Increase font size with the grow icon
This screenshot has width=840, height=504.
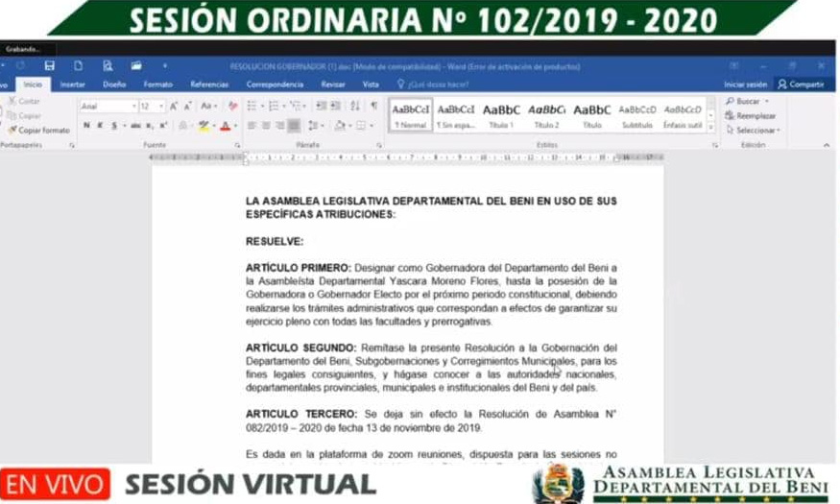pos(175,106)
